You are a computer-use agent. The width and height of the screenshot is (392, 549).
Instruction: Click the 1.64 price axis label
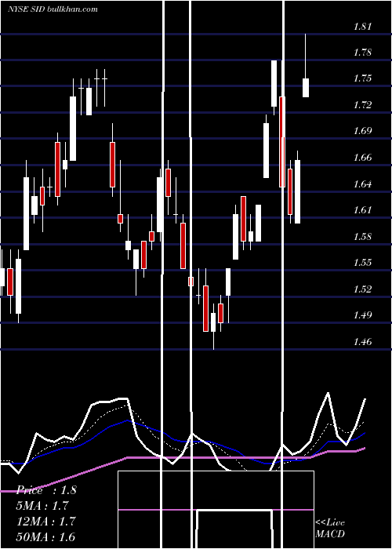[362, 184]
